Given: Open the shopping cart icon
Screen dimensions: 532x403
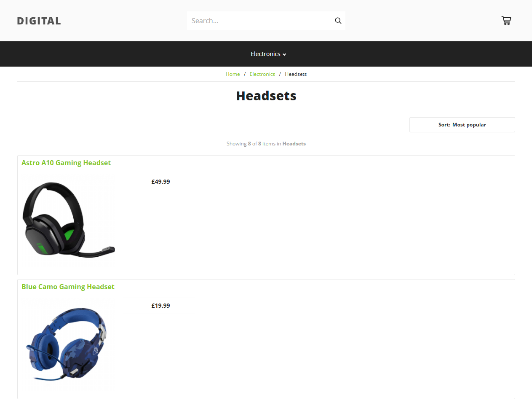Looking at the screenshot, I should [x=506, y=21].
